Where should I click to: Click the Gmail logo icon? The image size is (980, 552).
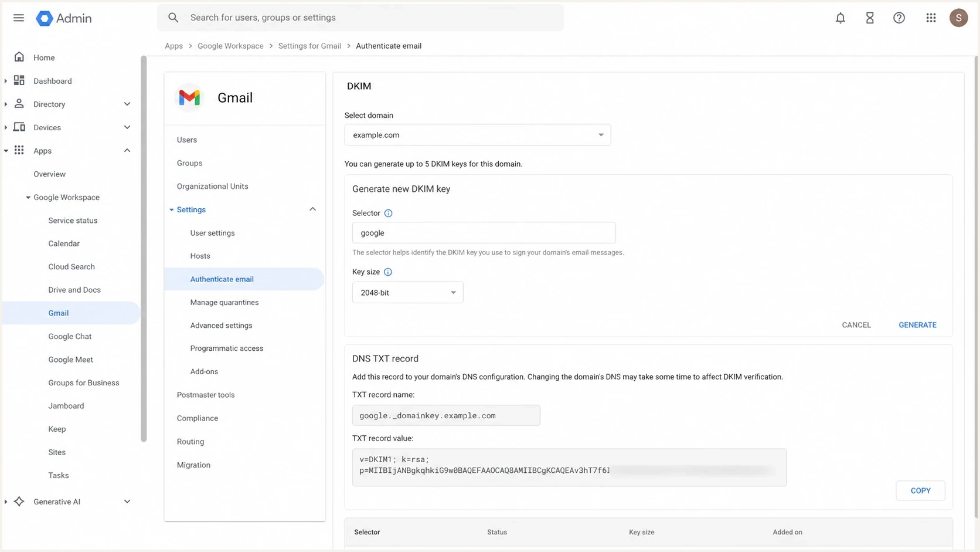pos(189,97)
